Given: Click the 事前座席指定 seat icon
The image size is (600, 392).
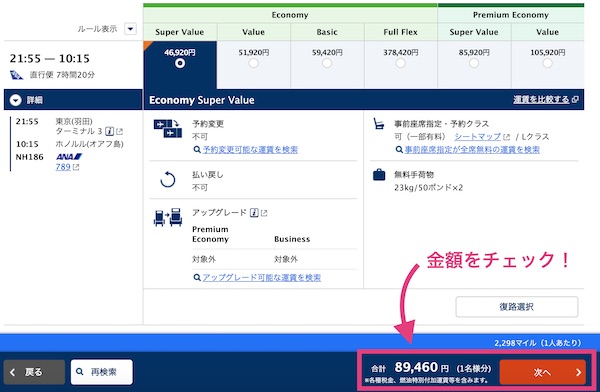Looking at the screenshot, I should click(x=379, y=124).
